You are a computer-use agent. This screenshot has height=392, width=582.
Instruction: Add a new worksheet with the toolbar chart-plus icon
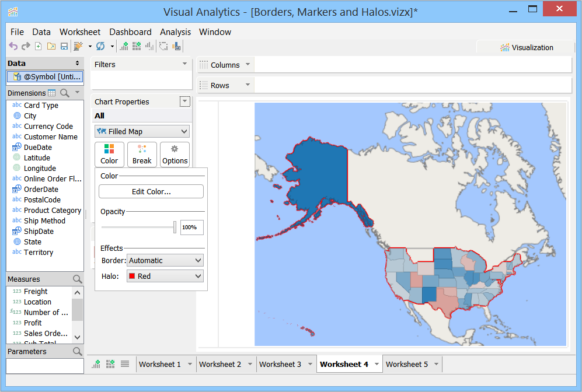(124, 46)
